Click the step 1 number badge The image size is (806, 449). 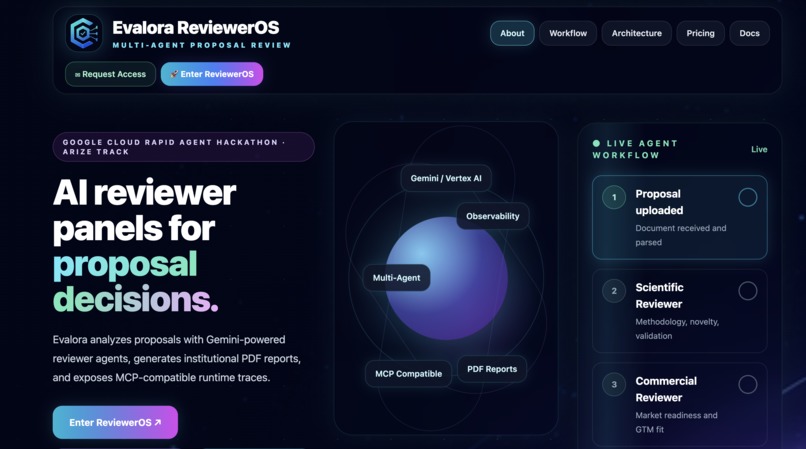click(614, 197)
